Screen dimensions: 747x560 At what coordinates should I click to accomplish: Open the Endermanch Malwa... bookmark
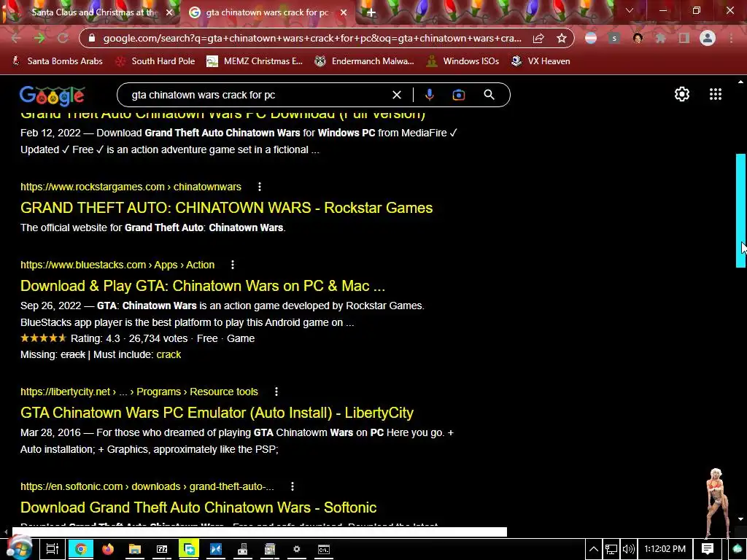(365, 61)
